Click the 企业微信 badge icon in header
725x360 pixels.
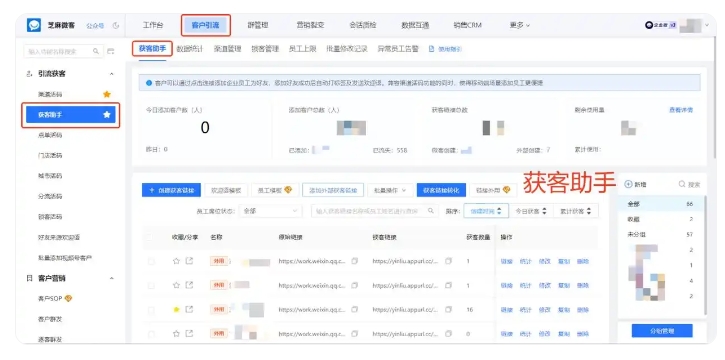(x=649, y=25)
